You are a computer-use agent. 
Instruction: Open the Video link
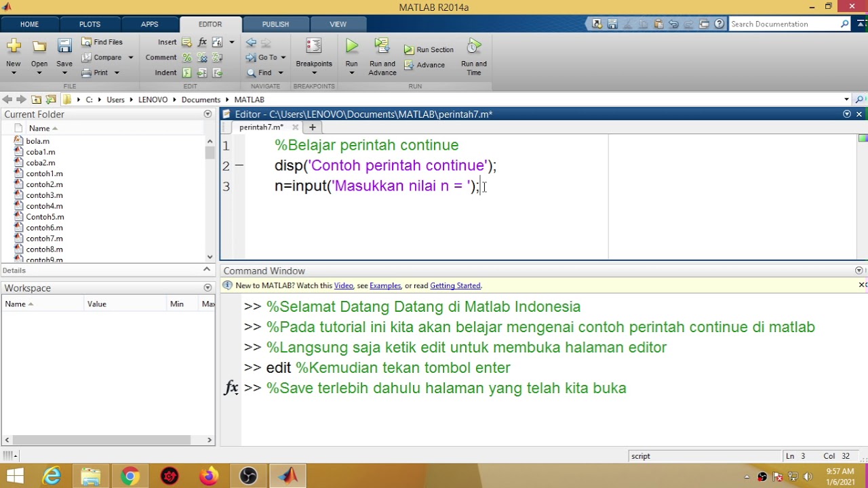pos(343,286)
